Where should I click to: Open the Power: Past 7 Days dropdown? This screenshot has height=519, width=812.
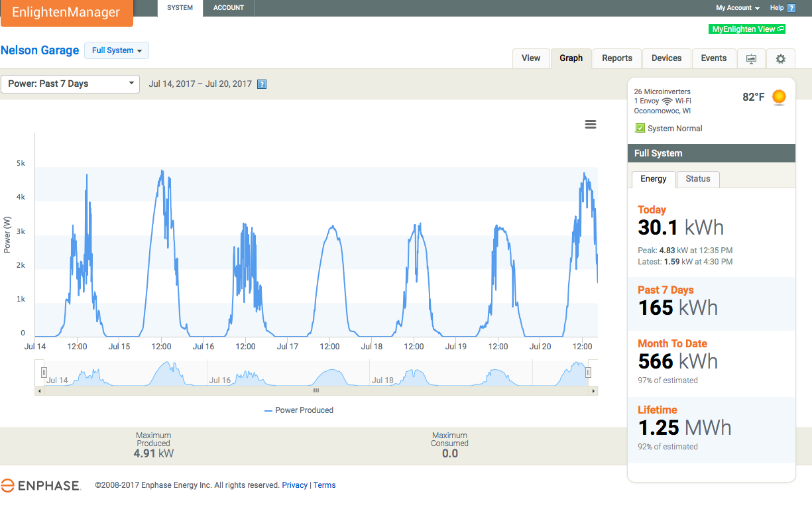click(70, 84)
